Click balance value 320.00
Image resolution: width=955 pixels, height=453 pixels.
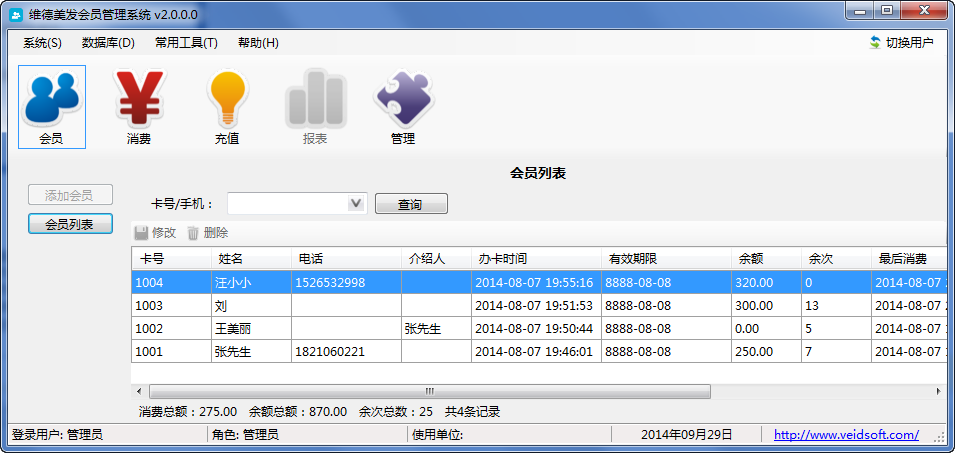tap(766, 283)
